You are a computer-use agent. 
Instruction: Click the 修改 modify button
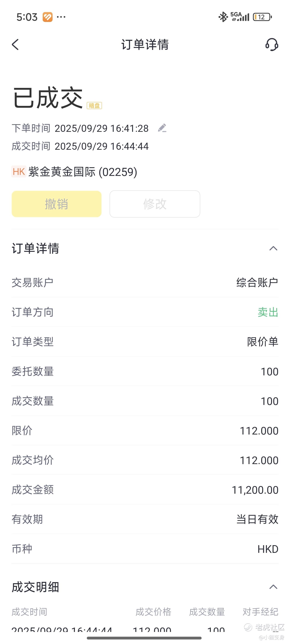coord(155,204)
